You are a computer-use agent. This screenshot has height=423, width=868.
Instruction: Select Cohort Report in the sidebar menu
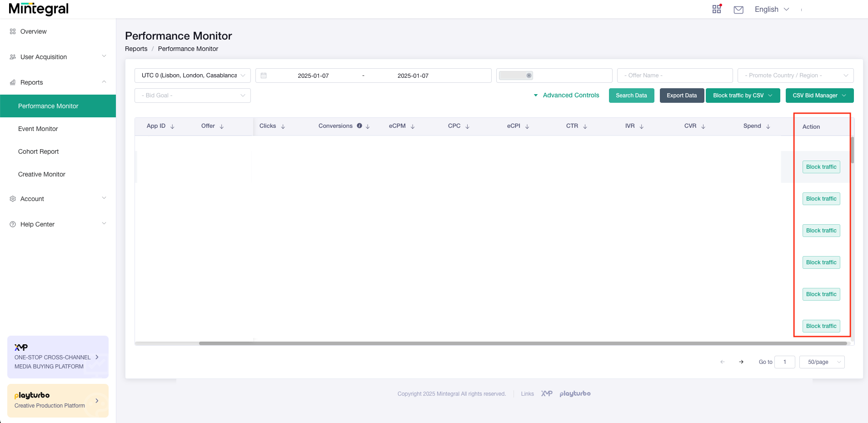coord(38,151)
